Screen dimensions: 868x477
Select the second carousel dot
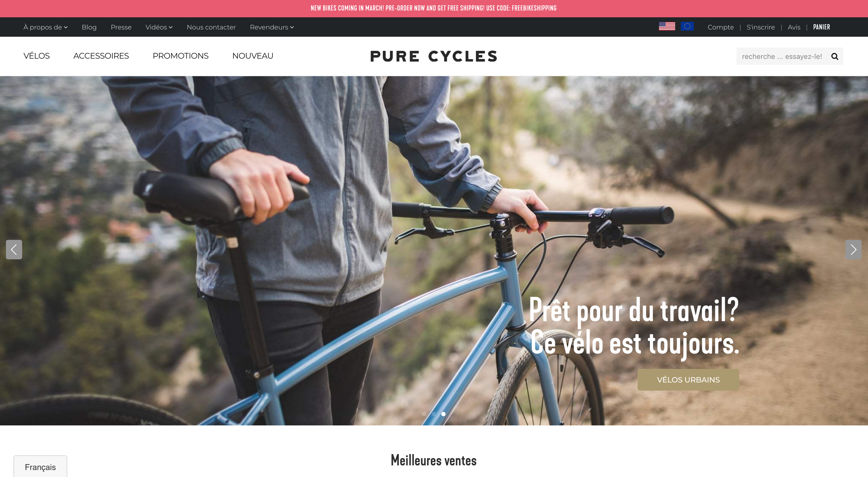(434, 414)
